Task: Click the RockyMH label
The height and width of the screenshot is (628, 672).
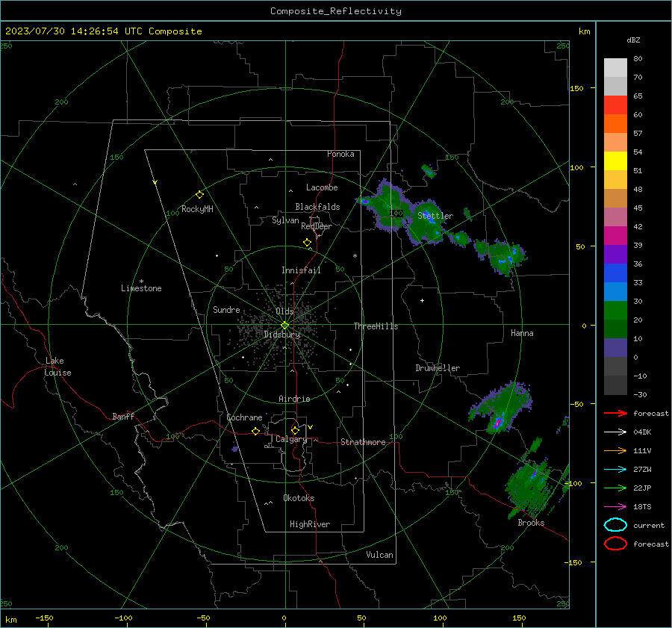Action: tap(197, 209)
